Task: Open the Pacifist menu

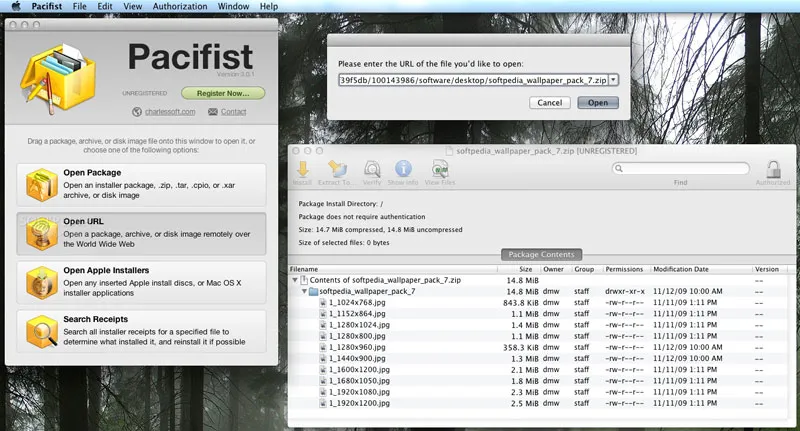Action: pyautogui.click(x=46, y=6)
